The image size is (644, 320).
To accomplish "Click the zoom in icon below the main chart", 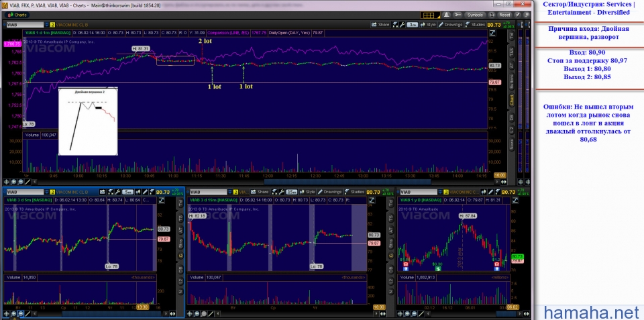I will tap(13, 182).
